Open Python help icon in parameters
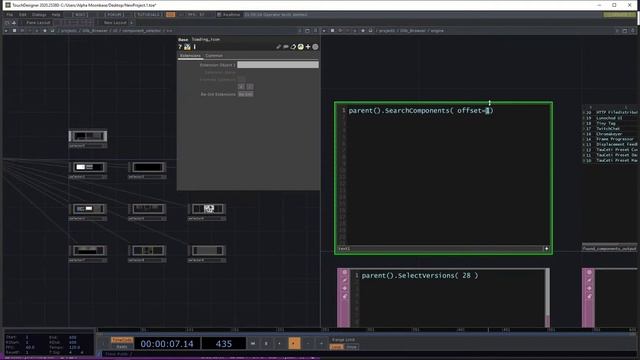This screenshot has width=640, height=360. click(187, 47)
